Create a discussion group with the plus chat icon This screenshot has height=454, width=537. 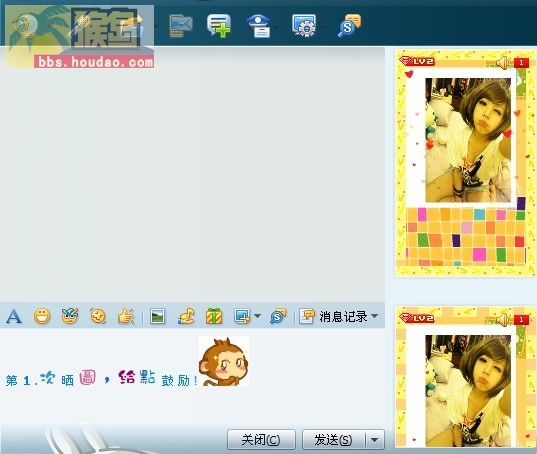point(219,26)
